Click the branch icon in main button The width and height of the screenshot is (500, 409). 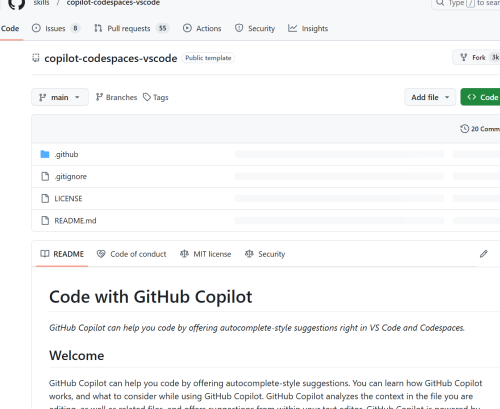coord(42,97)
